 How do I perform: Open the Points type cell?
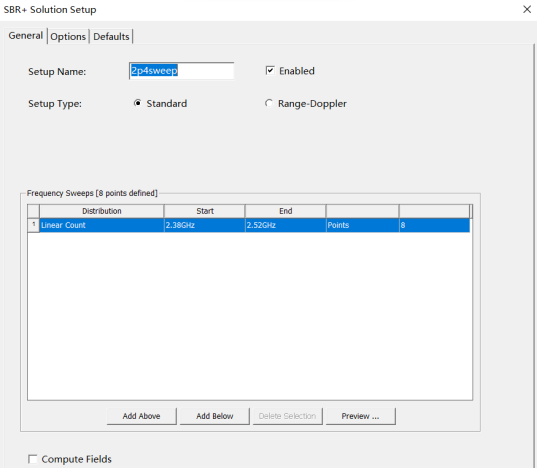362,225
